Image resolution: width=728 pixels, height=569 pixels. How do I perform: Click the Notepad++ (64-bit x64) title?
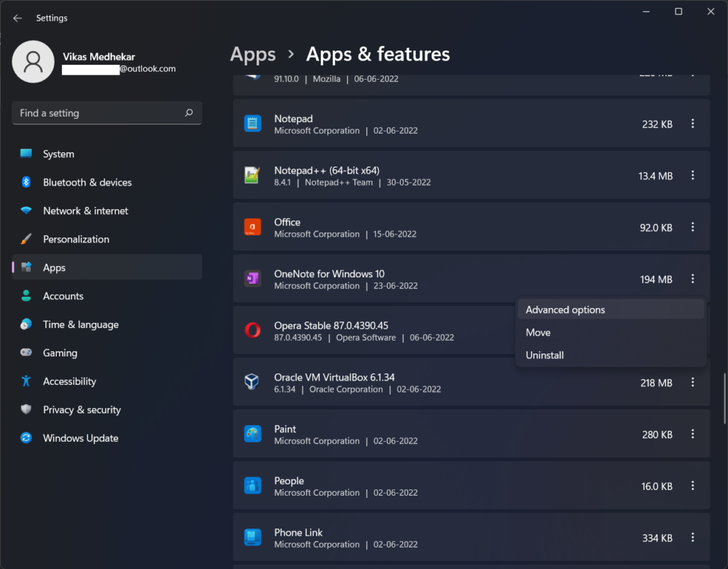click(x=326, y=171)
